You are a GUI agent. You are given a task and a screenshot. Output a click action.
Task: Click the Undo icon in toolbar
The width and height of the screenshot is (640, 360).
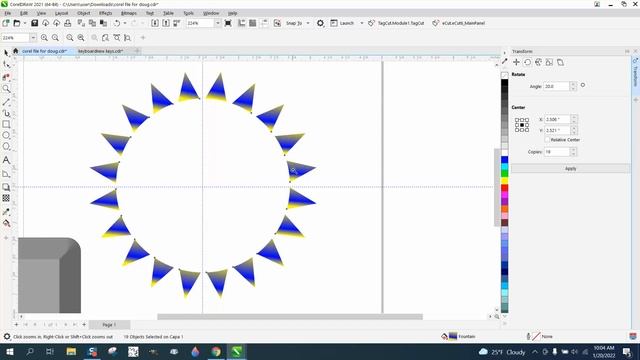(x=117, y=23)
